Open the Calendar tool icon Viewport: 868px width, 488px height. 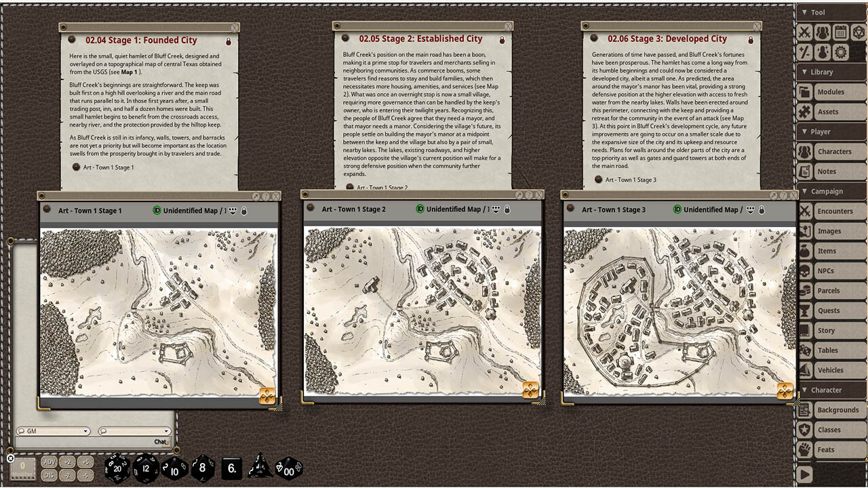(x=841, y=32)
